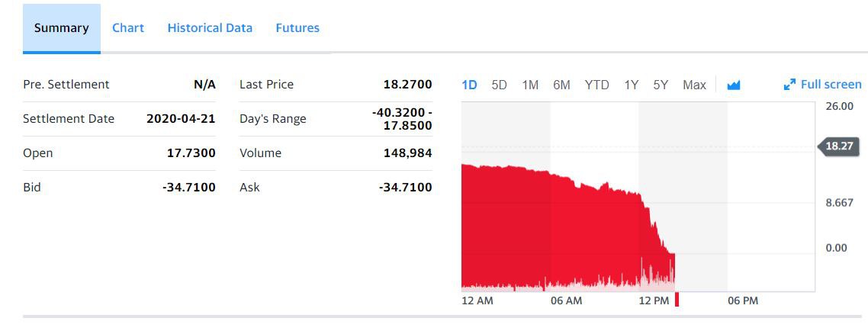Set chart range to 6M
The width and height of the screenshot is (868, 331).
pyautogui.click(x=561, y=85)
